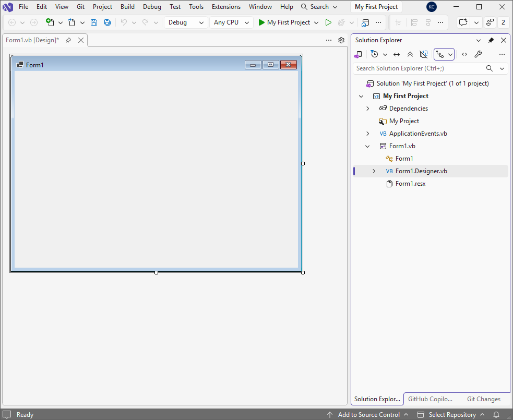
Task: Collapse all nodes with the double chevron icon
Action: pyautogui.click(x=410, y=54)
